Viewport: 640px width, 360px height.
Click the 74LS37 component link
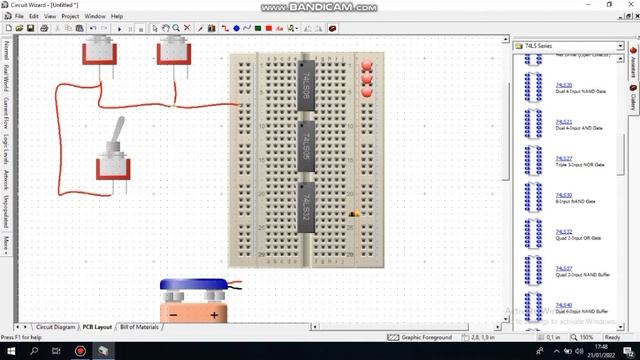point(564,268)
